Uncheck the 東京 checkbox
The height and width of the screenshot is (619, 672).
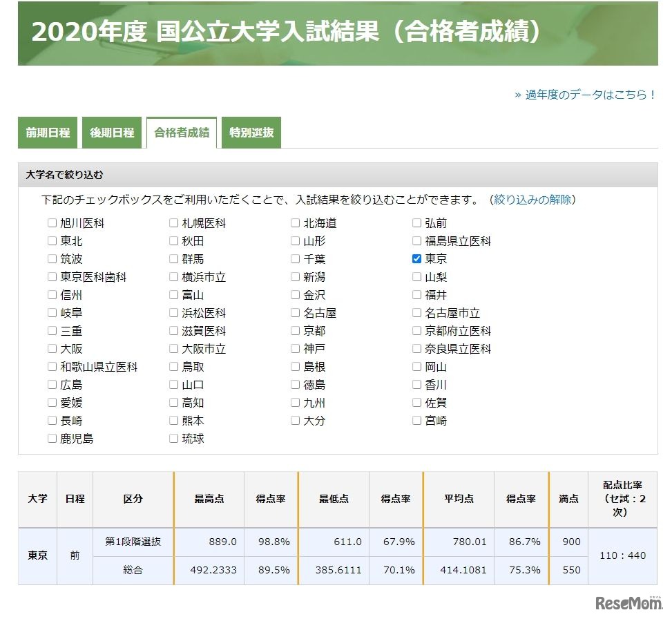[416, 258]
